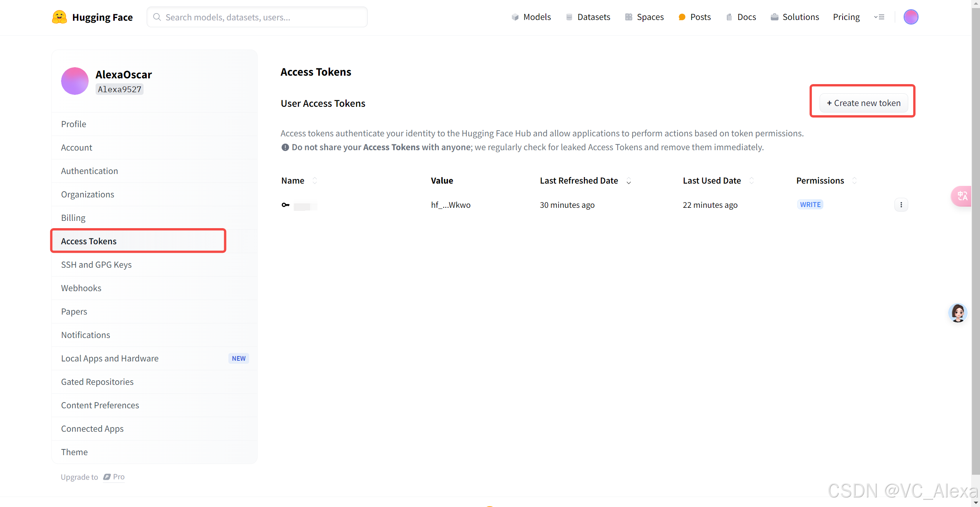Click the Pro badge icon
Screen dimensions: 980x507
point(107,477)
